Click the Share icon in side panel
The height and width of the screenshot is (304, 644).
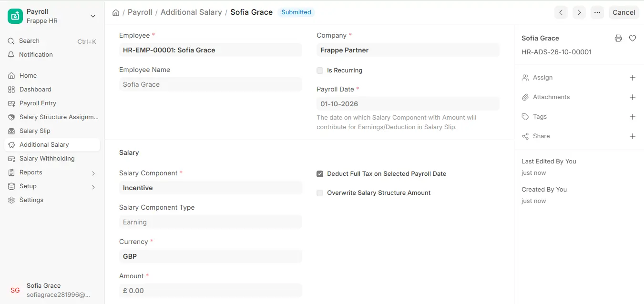coord(525,136)
